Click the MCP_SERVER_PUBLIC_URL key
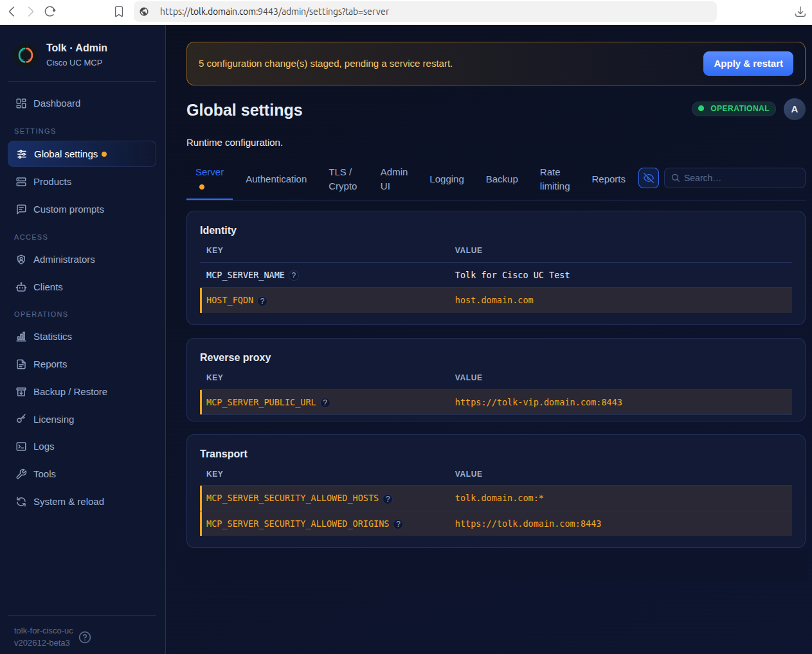 261,402
